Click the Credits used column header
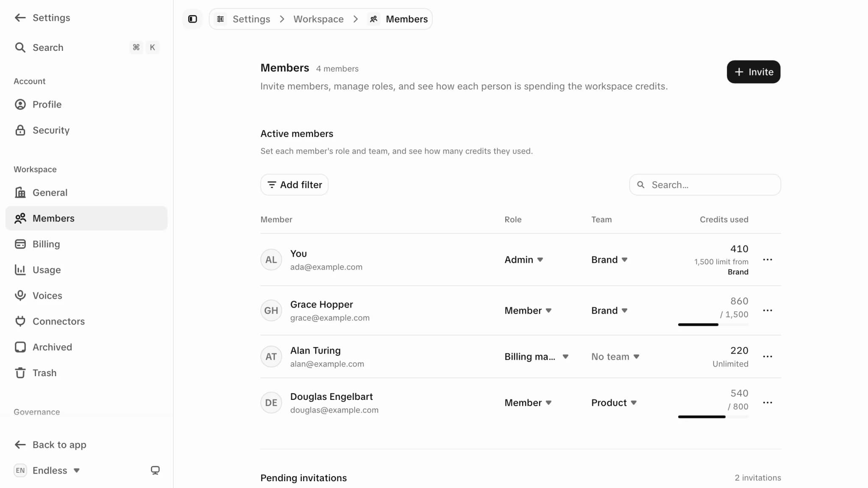 tap(724, 220)
